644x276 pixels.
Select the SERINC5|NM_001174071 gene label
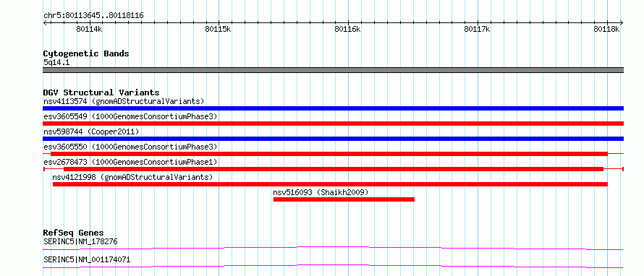[87, 259]
